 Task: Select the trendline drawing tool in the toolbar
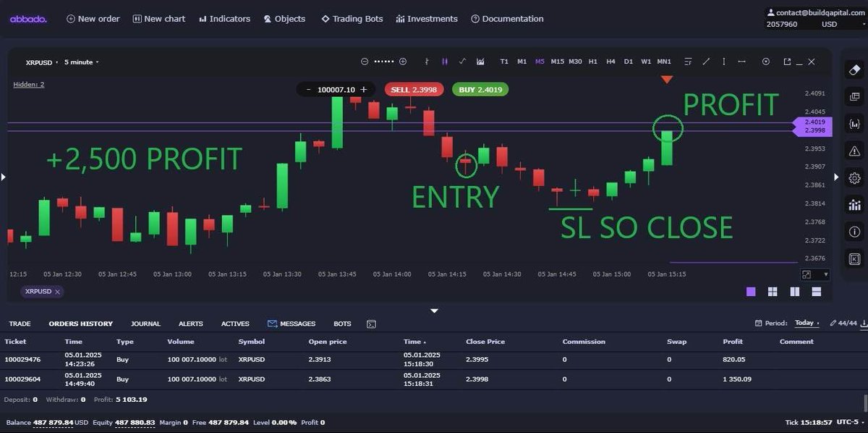(706, 62)
